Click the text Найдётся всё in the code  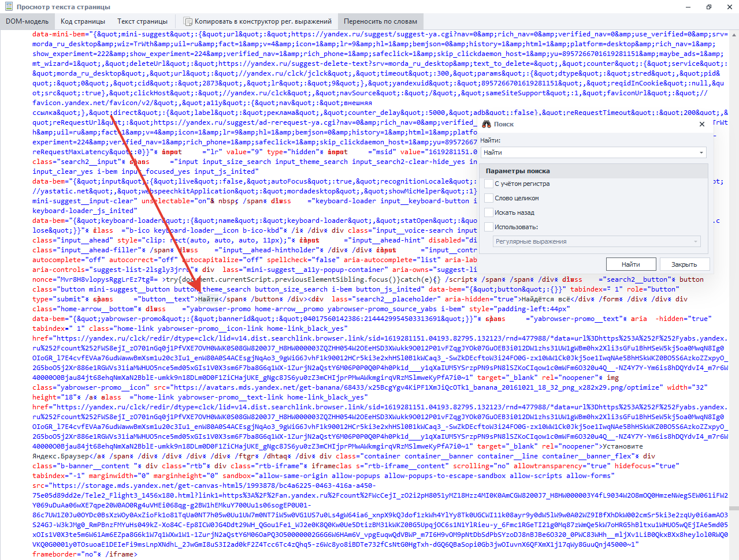coord(545,299)
